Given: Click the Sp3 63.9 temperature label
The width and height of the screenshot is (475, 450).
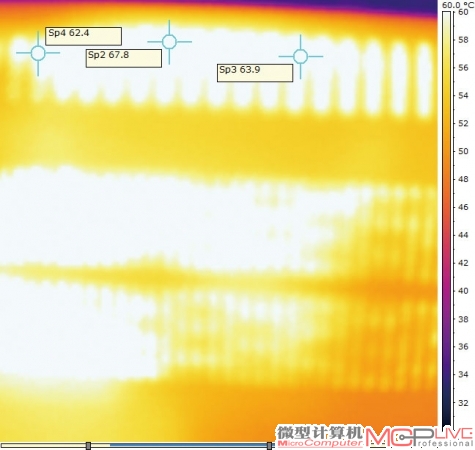Looking at the screenshot, I should point(255,73).
